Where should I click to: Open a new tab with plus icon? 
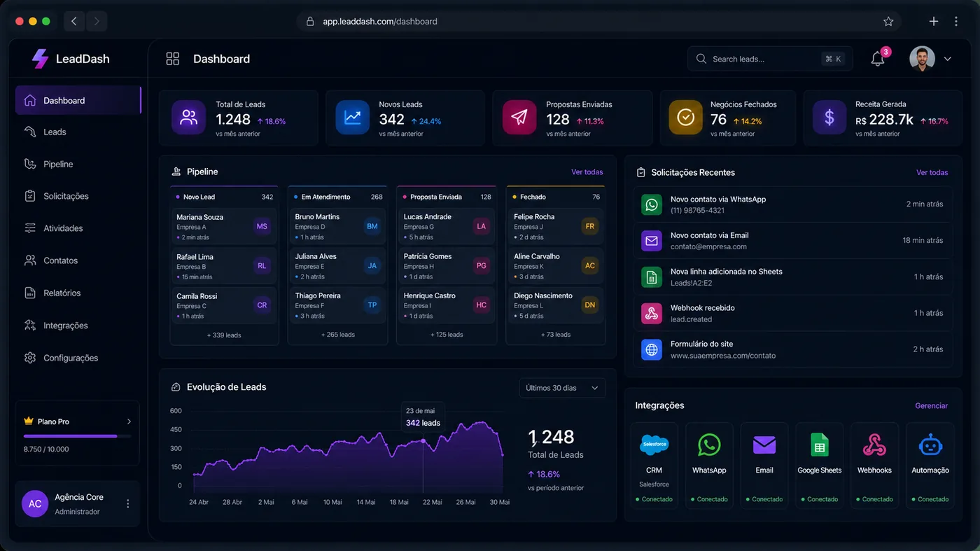(x=934, y=22)
